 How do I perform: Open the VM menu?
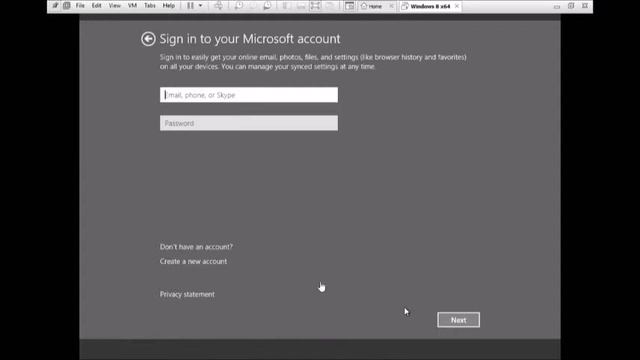(132, 6)
